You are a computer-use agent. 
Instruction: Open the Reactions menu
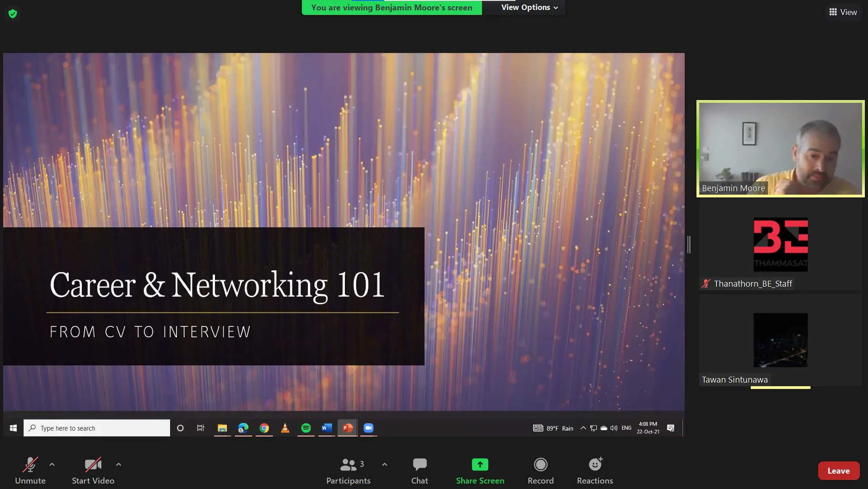pyautogui.click(x=594, y=470)
